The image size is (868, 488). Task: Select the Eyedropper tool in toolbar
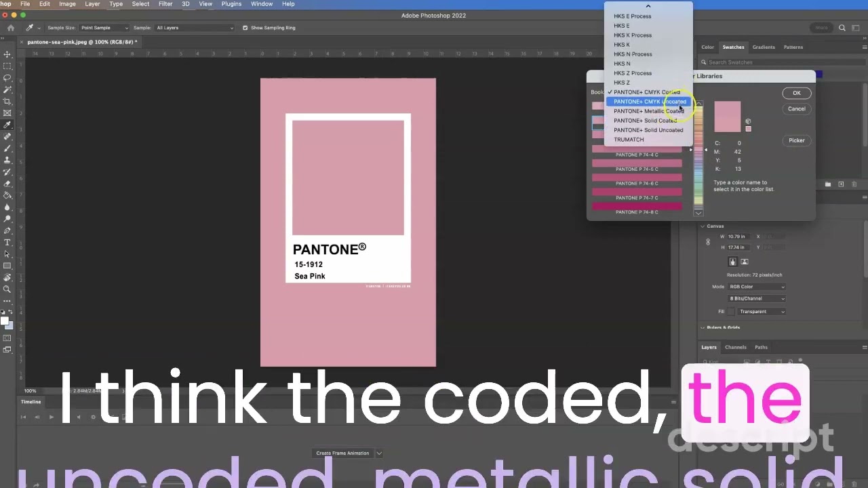[x=7, y=125]
